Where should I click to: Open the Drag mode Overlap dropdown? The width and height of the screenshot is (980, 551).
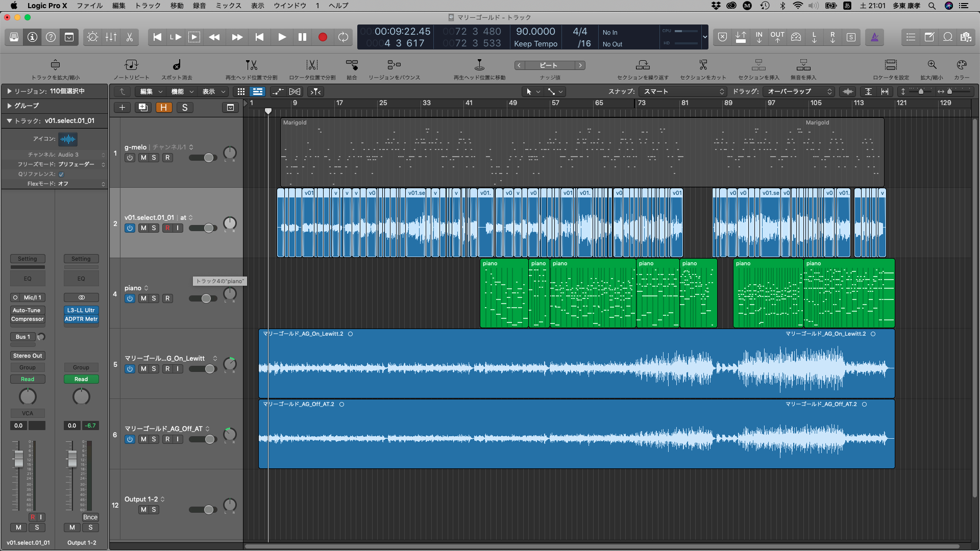(x=799, y=92)
